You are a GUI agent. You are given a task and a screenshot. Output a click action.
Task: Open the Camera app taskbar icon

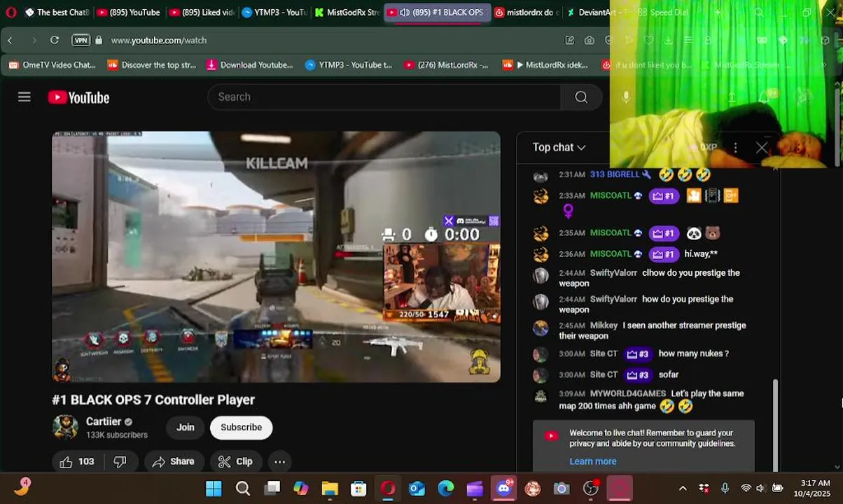click(562, 488)
